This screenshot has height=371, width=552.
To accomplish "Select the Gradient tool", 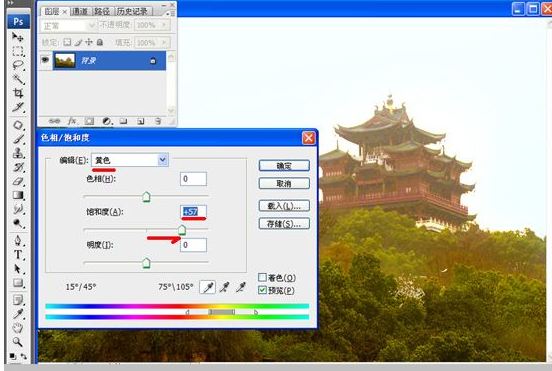I will (18, 195).
